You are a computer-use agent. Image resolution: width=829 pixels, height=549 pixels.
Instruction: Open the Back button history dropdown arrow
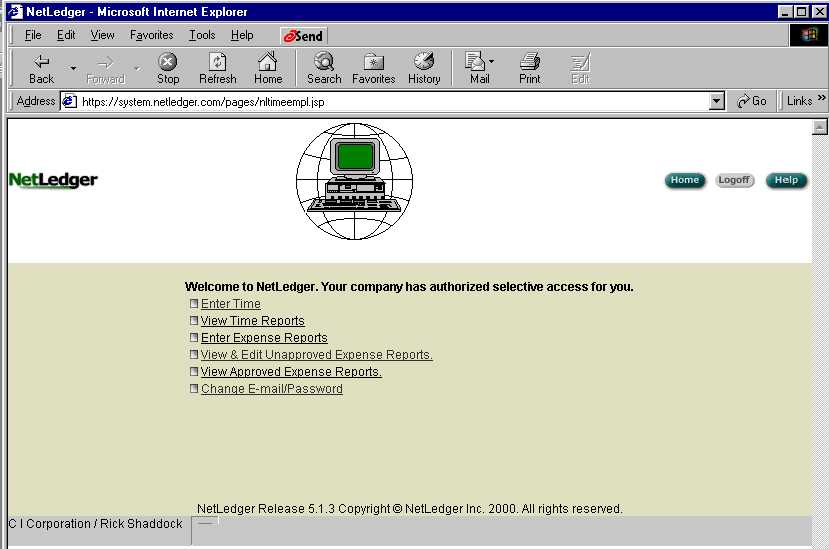click(73, 68)
